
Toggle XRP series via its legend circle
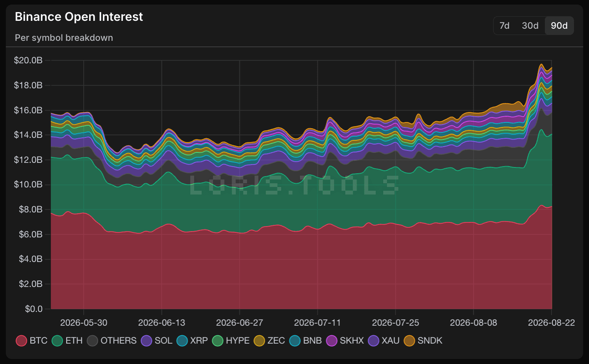pos(182,341)
